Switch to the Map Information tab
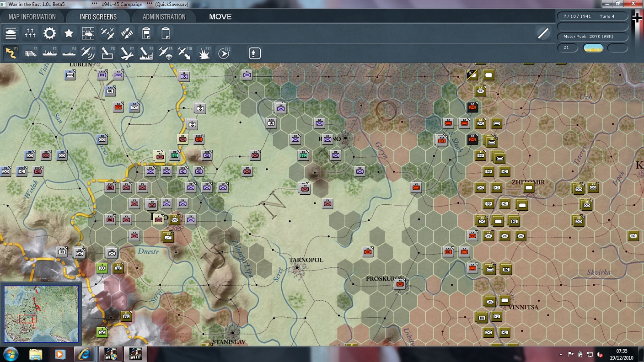The width and height of the screenshot is (644, 362). (32, 17)
